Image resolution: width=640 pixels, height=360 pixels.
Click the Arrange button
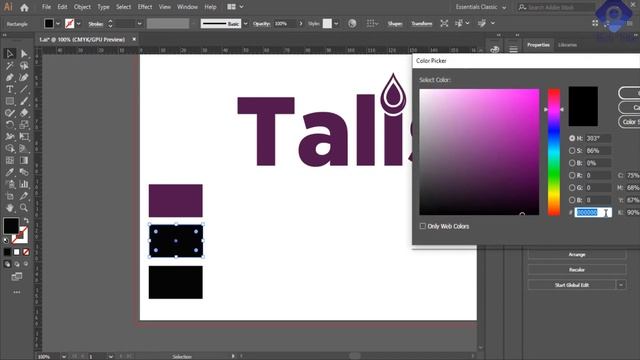tap(577, 254)
